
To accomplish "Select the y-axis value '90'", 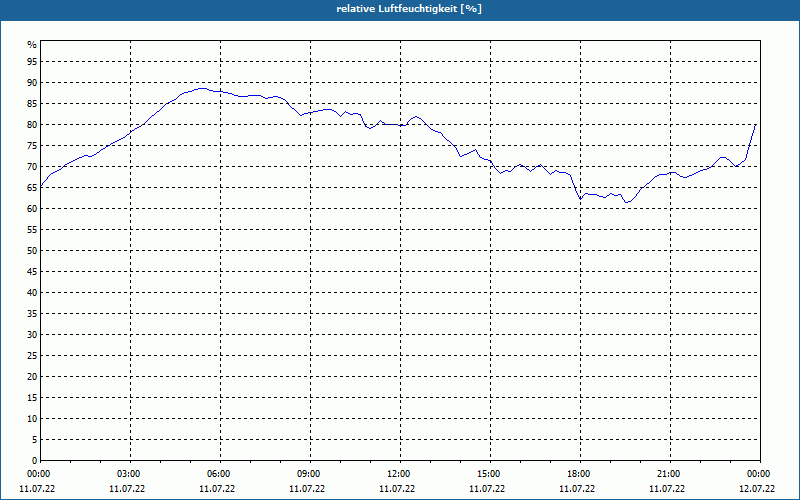I will pyautogui.click(x=32, y=83).
